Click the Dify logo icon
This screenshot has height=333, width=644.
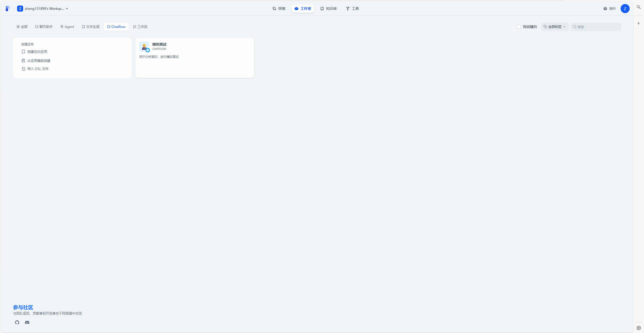(8, 9)
